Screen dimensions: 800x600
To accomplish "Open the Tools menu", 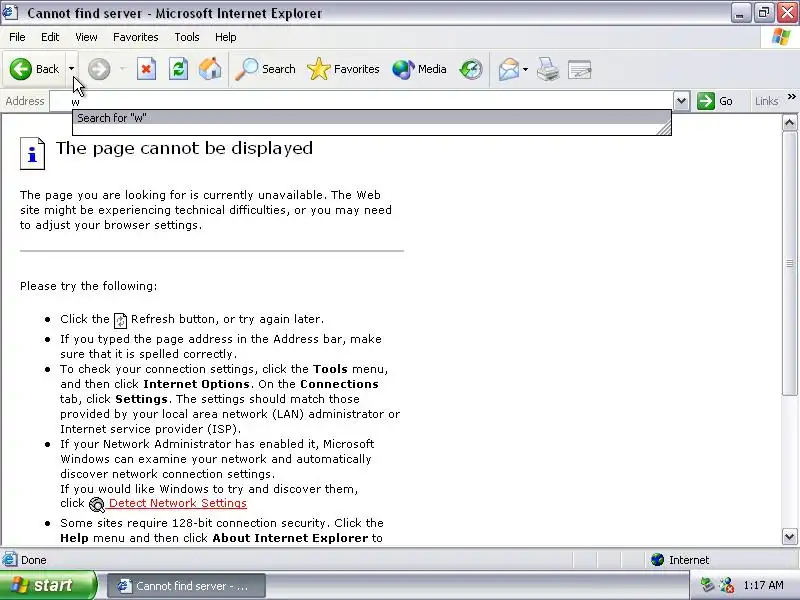I will point(187,37).
